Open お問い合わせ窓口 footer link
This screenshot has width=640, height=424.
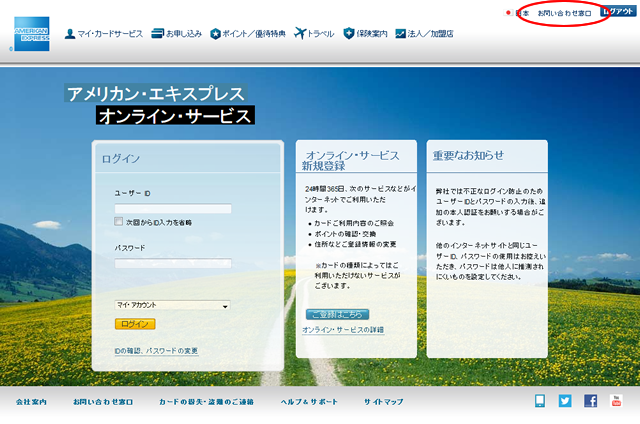tap(103, 402)
